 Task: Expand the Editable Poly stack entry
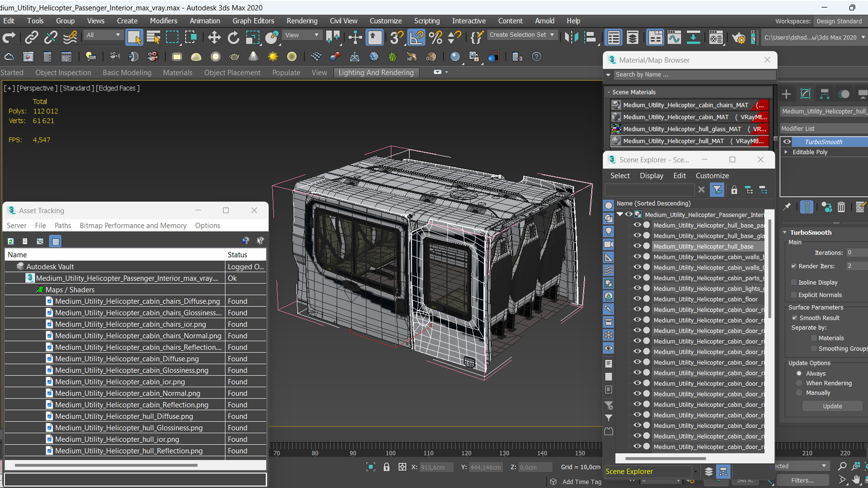pyautogui.click(x=786, y=152)
